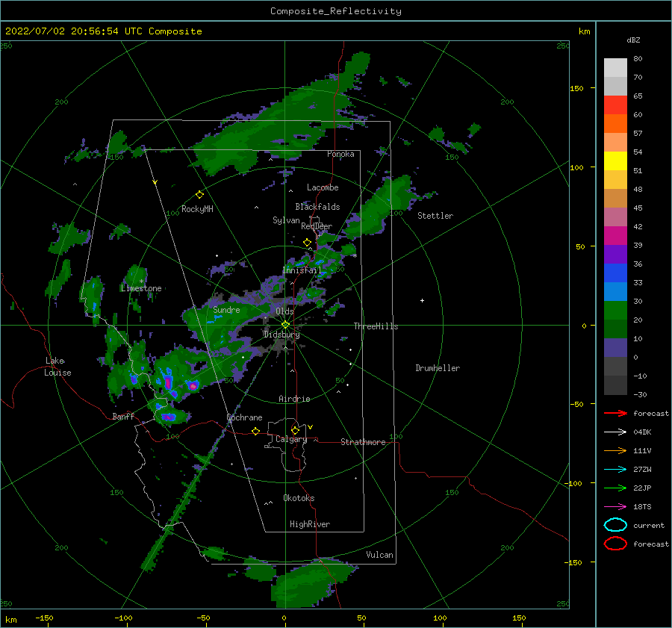Click the blue 36 dBZ swatch
The height and width of the screenshot is (628, 672).
coord(615,273)
